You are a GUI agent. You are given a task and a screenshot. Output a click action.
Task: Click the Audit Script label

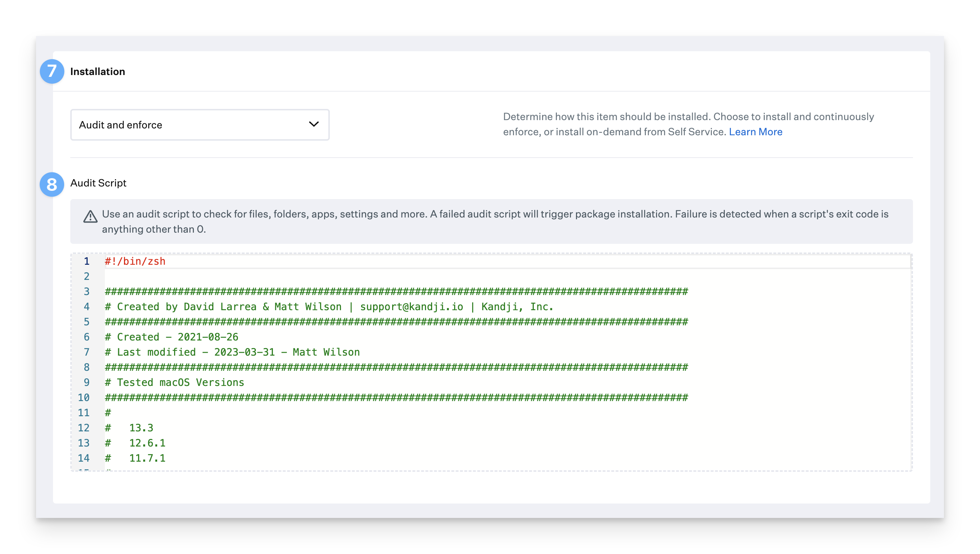point(98,183)
